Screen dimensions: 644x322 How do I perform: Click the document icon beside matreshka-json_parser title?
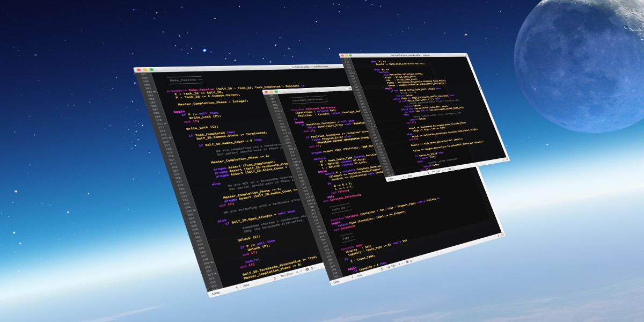click(x=387, y=55)
